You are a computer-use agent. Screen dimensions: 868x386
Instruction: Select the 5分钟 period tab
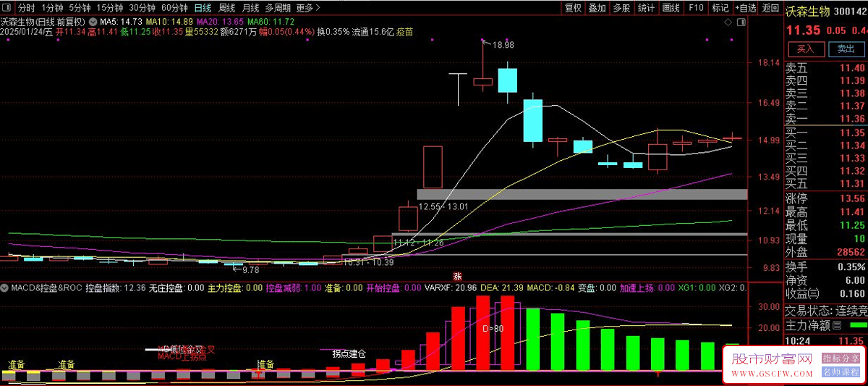[80, 8]
